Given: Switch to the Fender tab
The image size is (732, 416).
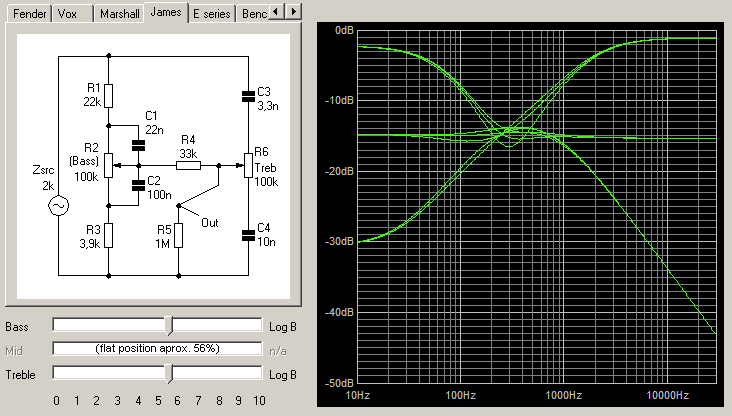Looking at the screenshot, I should (x=27, y=14).
